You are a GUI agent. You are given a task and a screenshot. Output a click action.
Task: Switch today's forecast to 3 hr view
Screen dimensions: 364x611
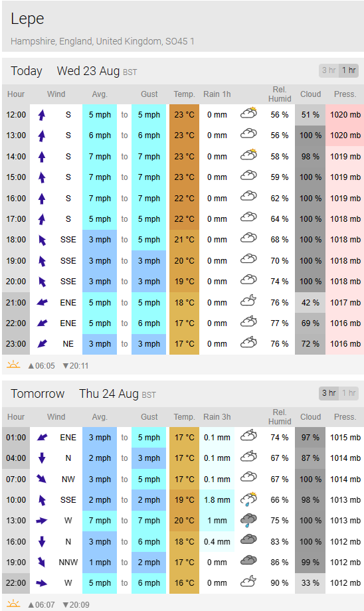(329, 70)
